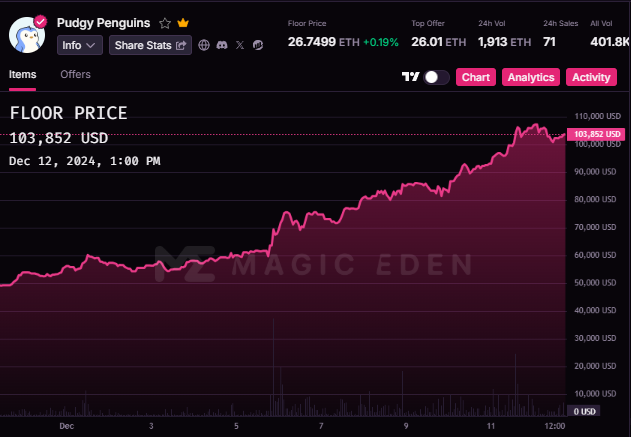The image size is (631, 437).
Task: Click the 1,913 ETH 24h volume value
Action: (505, 42)
